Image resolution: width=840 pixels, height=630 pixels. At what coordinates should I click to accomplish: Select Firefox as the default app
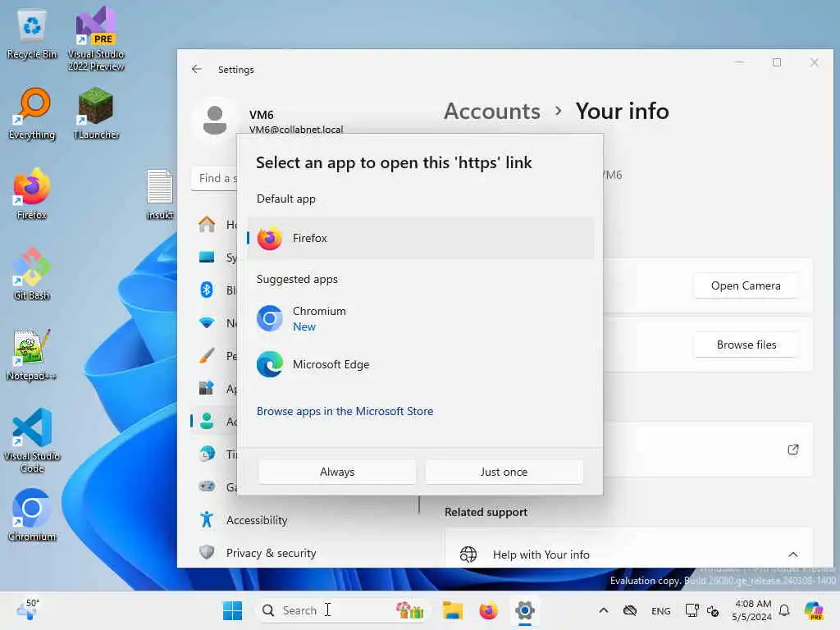tap(421, 238)
